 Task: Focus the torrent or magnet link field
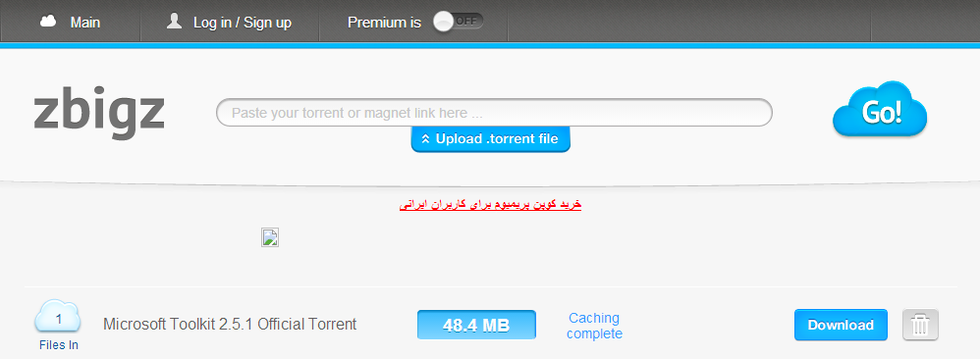click(494, 113)
